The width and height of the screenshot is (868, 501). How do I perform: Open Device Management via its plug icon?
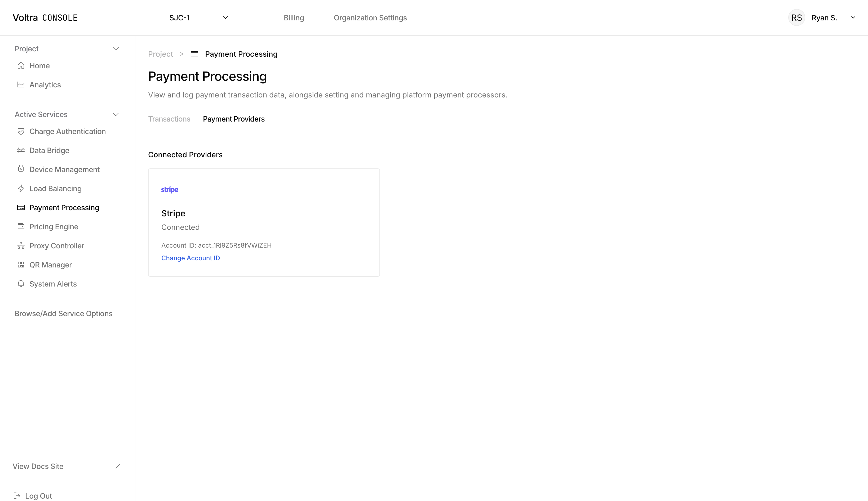(21, 169)
